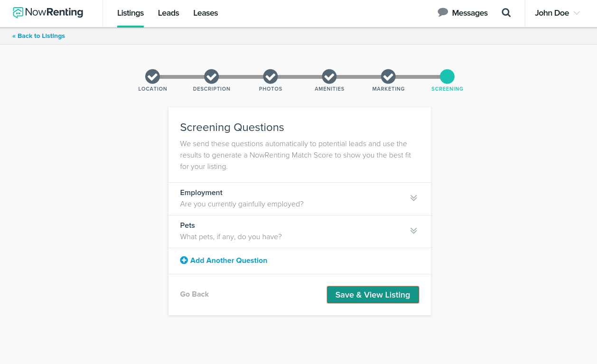Open the John Doe account dropdown
597x364 pixels.
click(x=557, y=13)
